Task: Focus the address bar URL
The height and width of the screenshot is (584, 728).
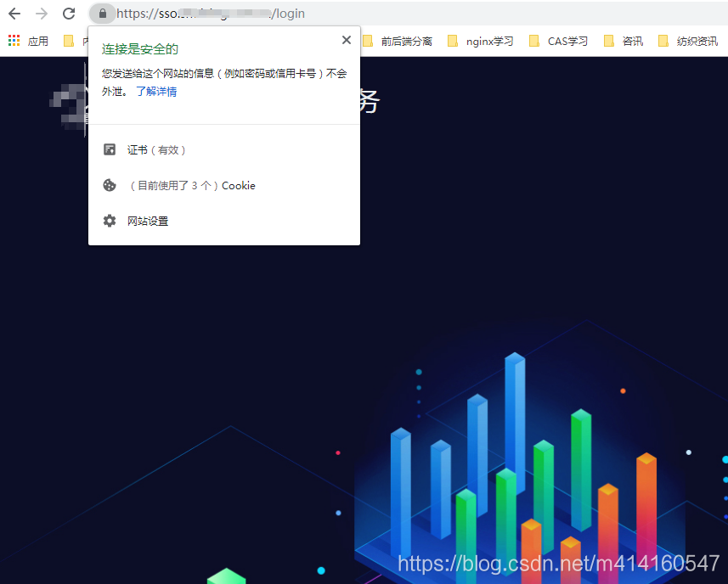Action: [x=211, y=14]
